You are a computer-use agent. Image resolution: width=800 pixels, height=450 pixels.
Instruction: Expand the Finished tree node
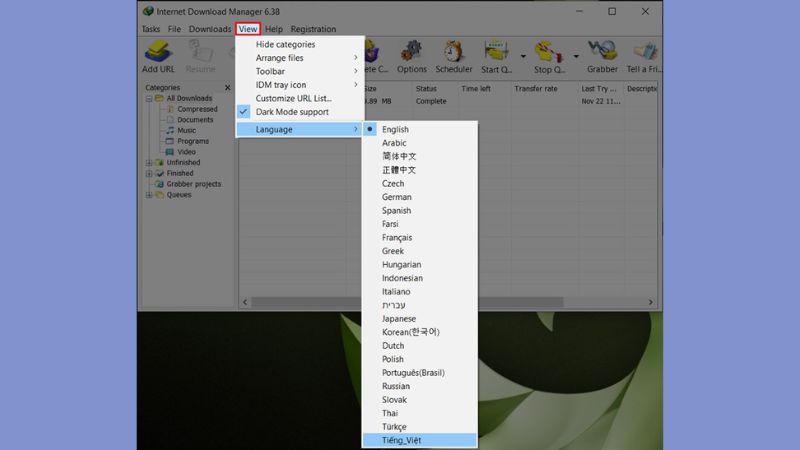(x=149, y=173)
